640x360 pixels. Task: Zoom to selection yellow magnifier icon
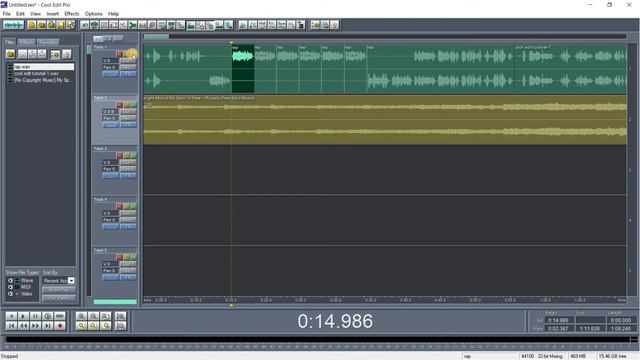[x=81, y=326]
